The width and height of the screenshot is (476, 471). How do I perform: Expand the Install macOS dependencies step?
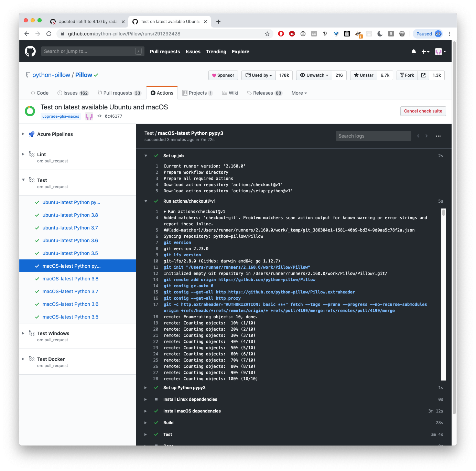(x=146, y=411)
